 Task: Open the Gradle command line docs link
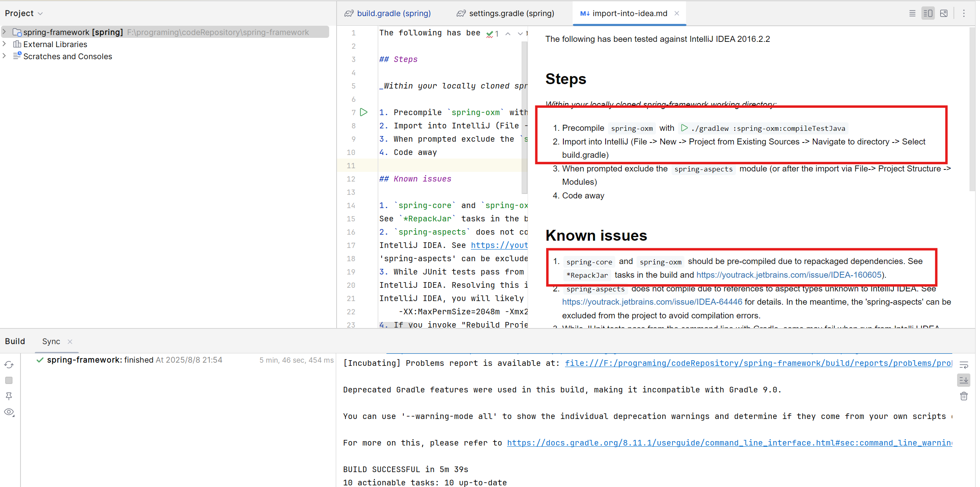click(729, 443)
